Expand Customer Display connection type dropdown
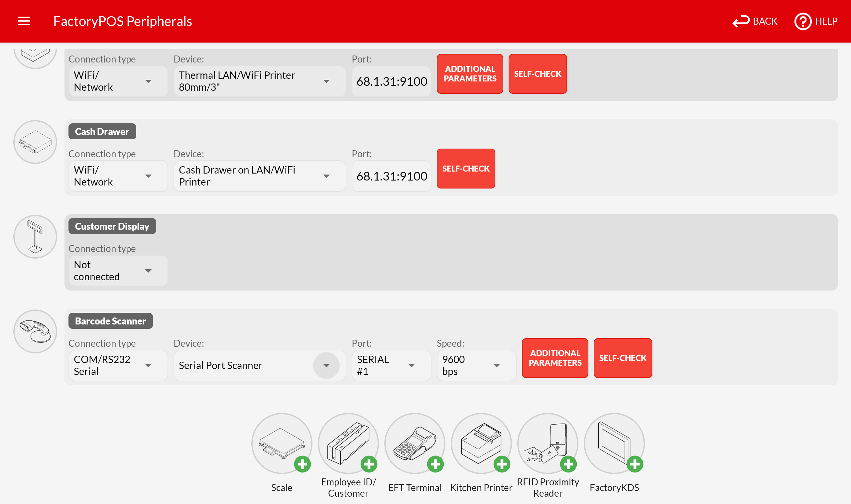Image resolution: width=851 pixels, height=504 pixels. (x=118, y=271)
